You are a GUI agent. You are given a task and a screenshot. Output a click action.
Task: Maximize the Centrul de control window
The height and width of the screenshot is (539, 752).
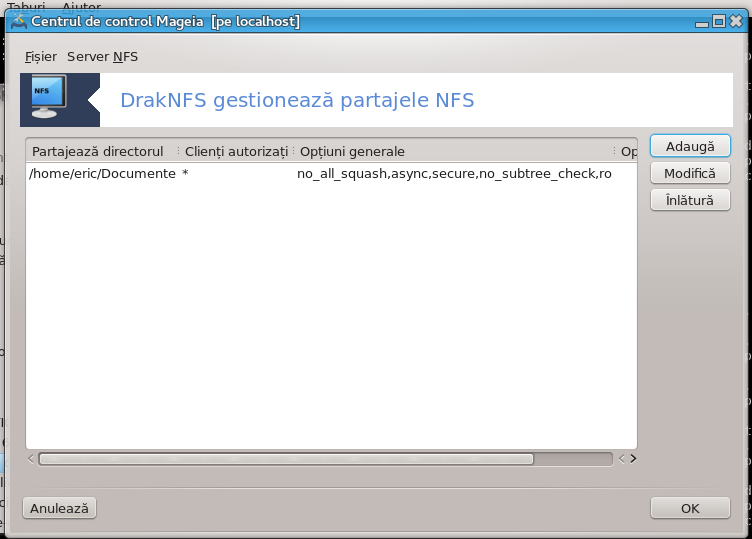[718, 21]
